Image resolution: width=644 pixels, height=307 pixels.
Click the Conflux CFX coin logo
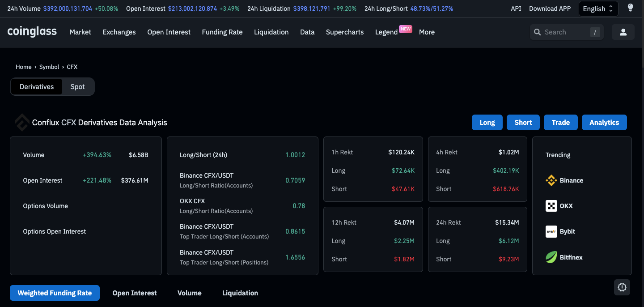(x=22, y=122)
